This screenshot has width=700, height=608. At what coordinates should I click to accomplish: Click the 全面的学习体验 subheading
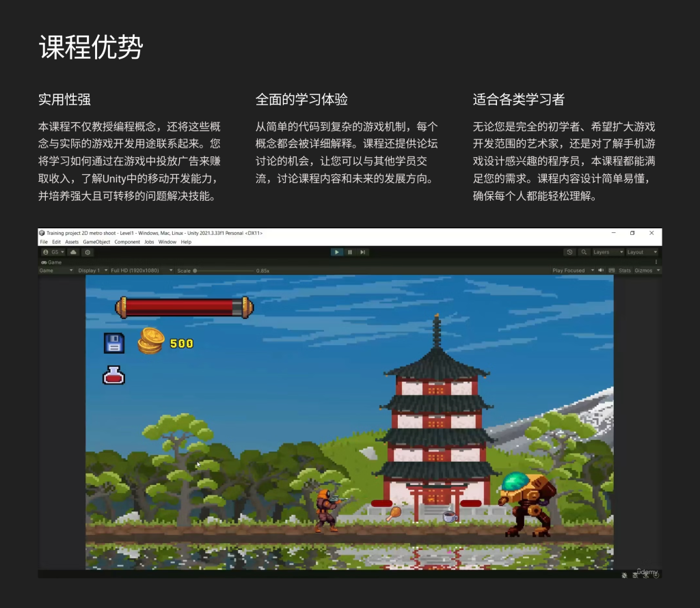coord(301,100)
